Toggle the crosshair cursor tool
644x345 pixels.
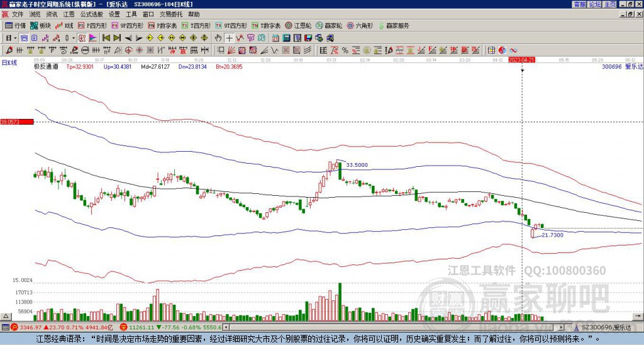229,38
